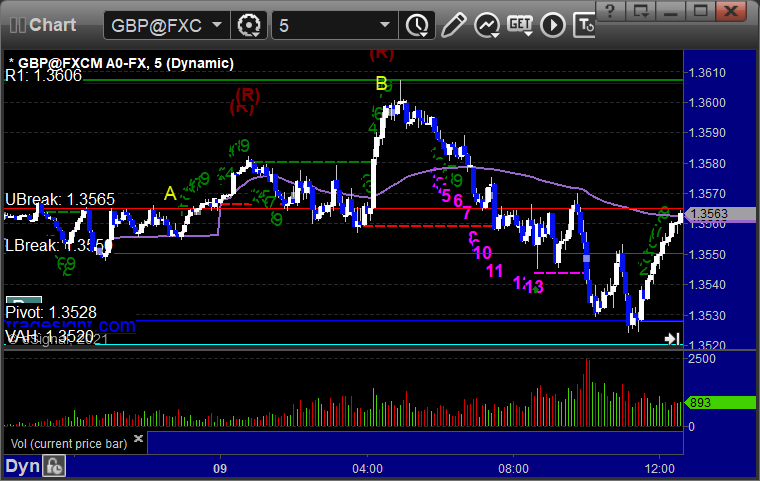Close the Vol study pane

(x=138, y=439)
